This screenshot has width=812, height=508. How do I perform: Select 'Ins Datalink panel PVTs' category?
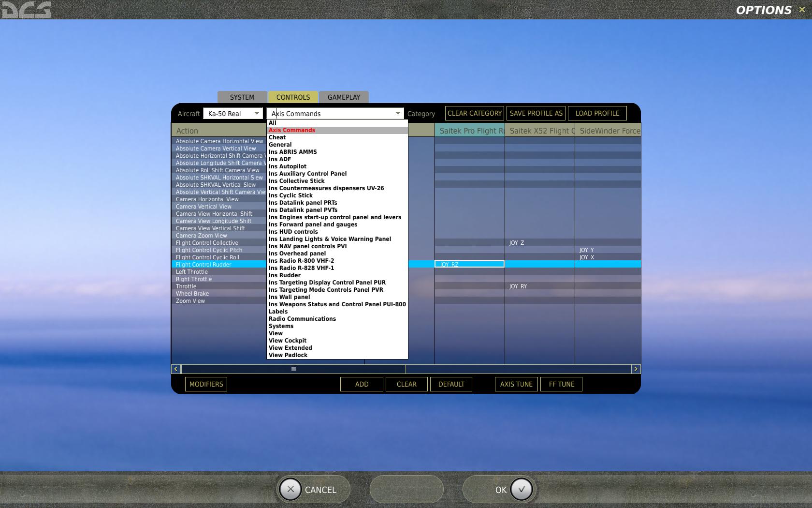(x=337, y=210)
